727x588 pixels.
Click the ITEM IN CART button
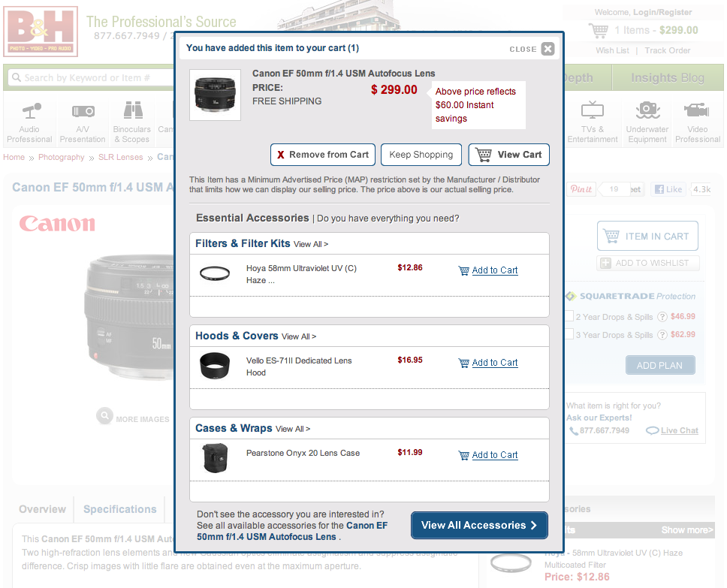click(x=647, y=236)
